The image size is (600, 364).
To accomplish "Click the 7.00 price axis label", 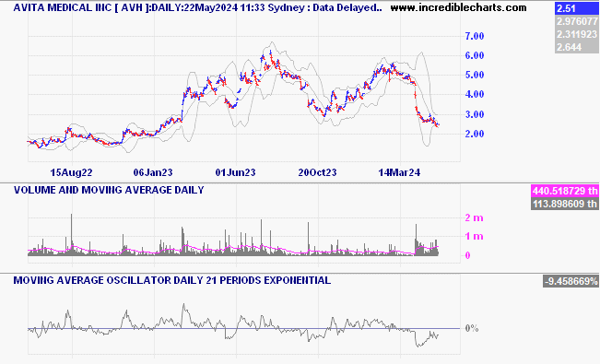I will tap(475, 36).
